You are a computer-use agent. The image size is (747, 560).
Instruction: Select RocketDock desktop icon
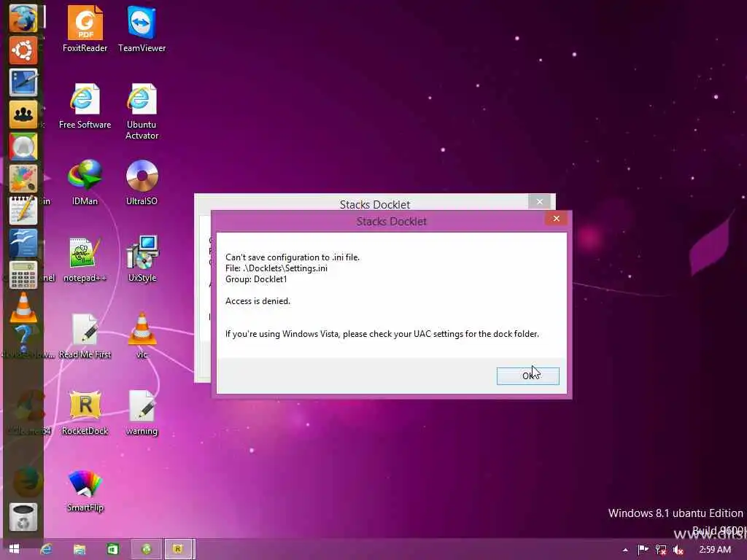tap(85, 413)
